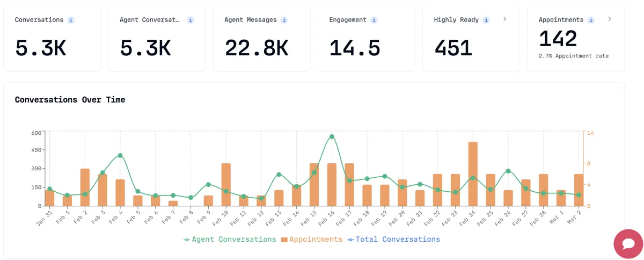Click the Feb 14 axis label

[292, 218]
